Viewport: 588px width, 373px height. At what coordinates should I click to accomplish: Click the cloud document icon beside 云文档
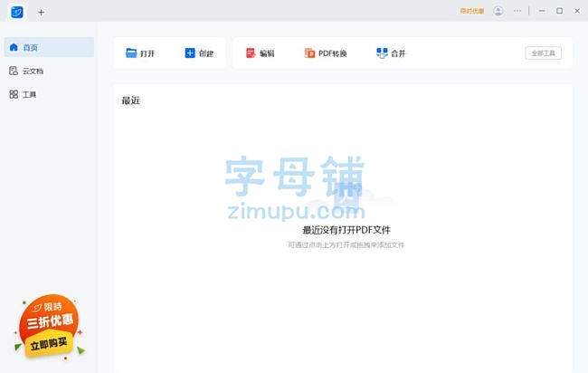(x=14, y=71)
